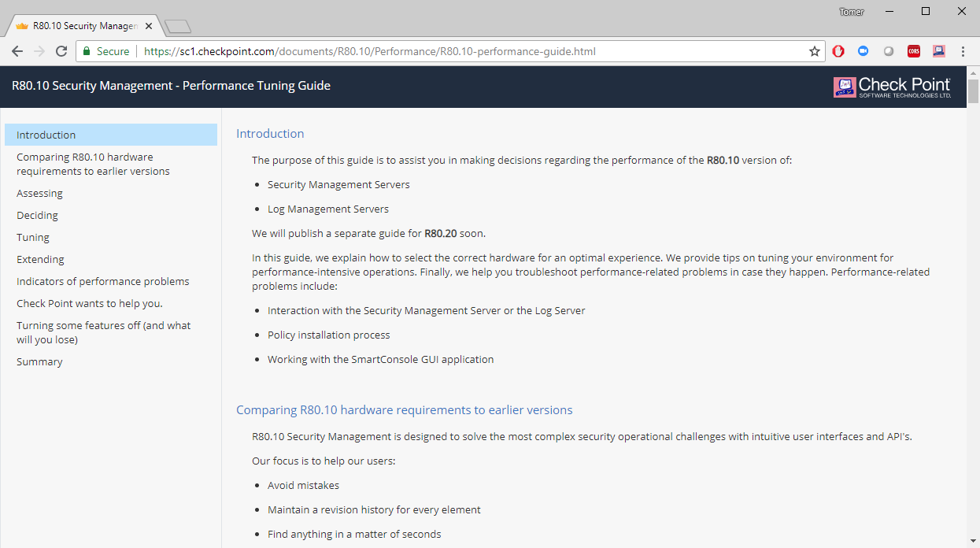This screenshot has width=980, height=548.
Task: Click the page vertical scrollbar thumb
Action: click(973, 92)
